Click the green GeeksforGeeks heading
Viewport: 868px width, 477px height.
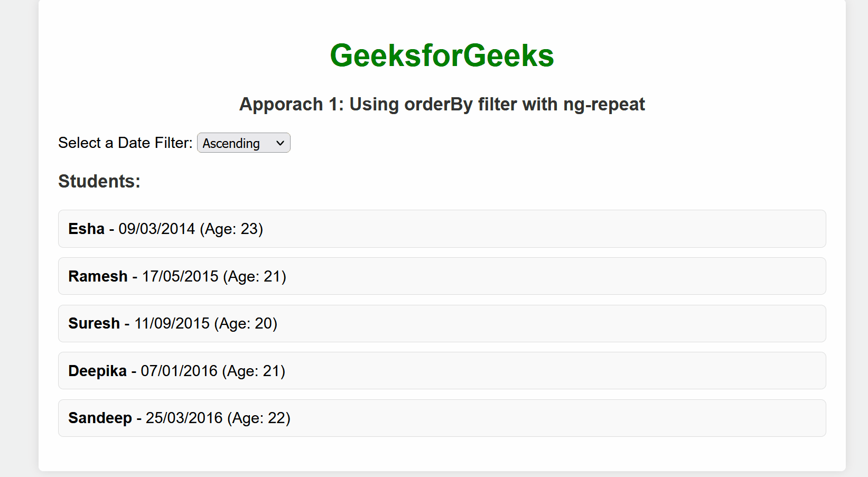442,55
